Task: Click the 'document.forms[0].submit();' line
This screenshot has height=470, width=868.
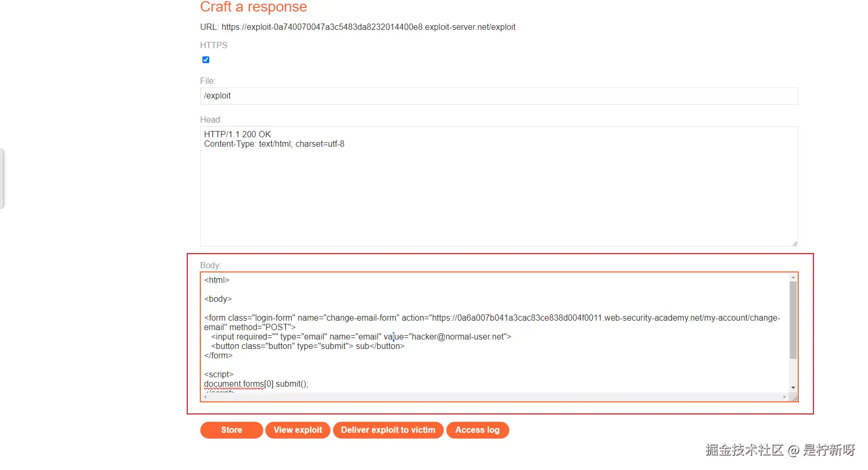Action: click(256, 384)
